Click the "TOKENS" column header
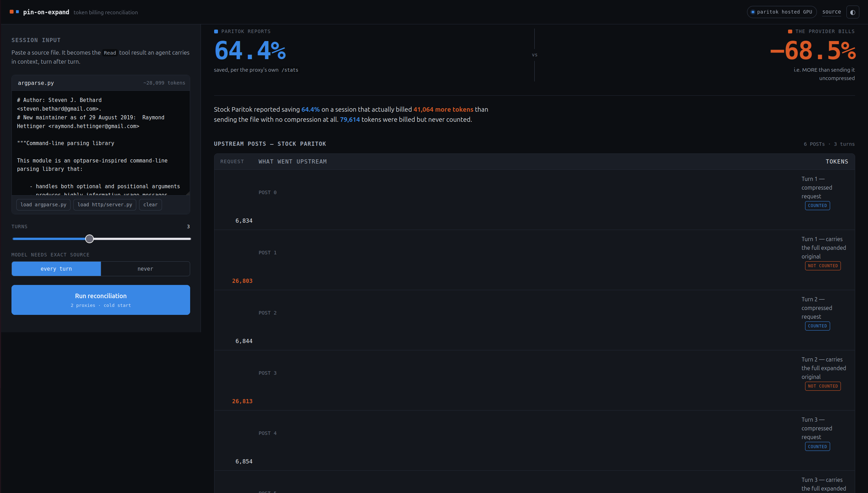This screenshot has height=493, width=868. [837, 162]
